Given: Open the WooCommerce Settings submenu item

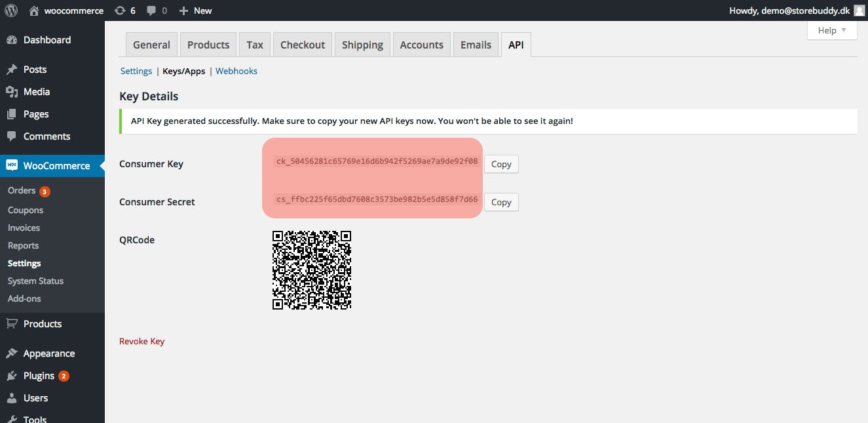Looking at the screenshot, I should point(24,263).
